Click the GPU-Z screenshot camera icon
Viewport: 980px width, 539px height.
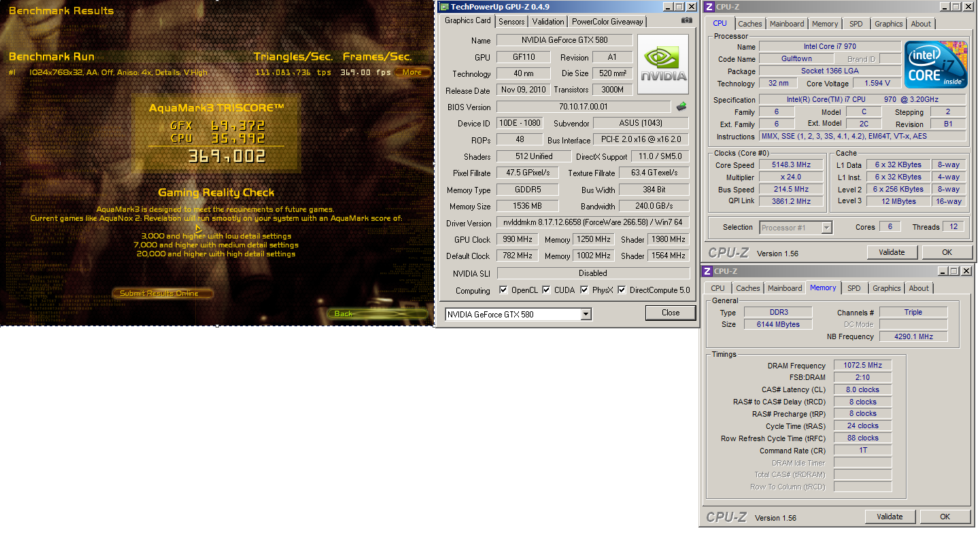tap(687, 20)
